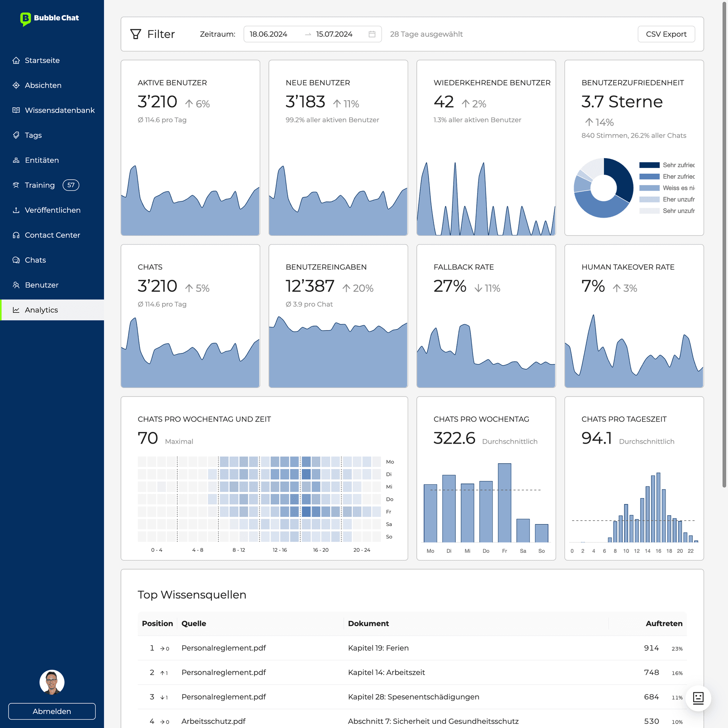728x728 pixels.
Task: Click the Wissensdatenbank book icon
Action: click(16, 110)
